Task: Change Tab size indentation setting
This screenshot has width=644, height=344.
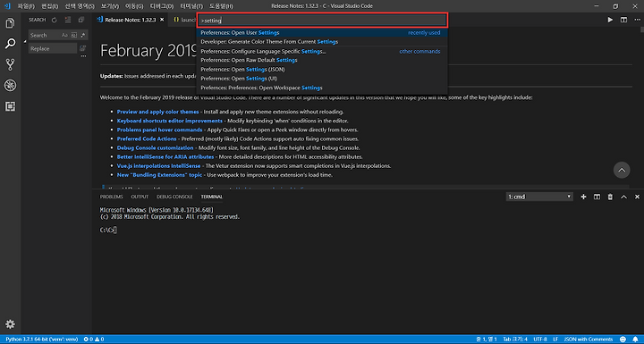Action: coord(515,339)
